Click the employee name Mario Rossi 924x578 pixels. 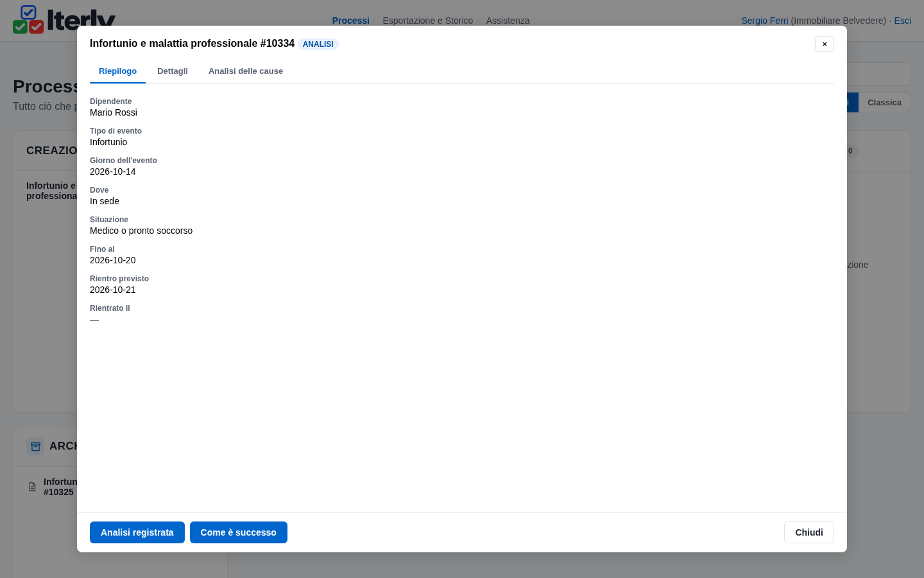(114, 112)
